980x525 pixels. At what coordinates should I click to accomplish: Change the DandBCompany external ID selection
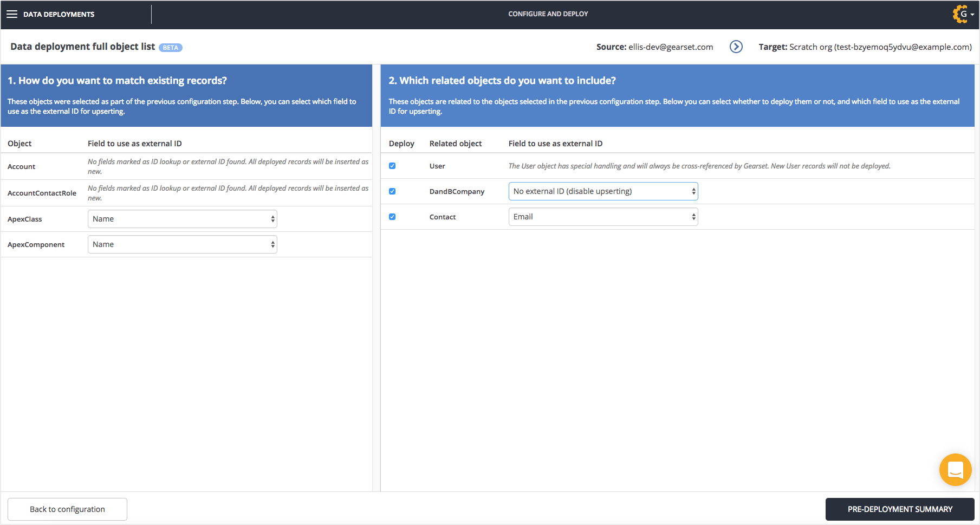[603, 191]
